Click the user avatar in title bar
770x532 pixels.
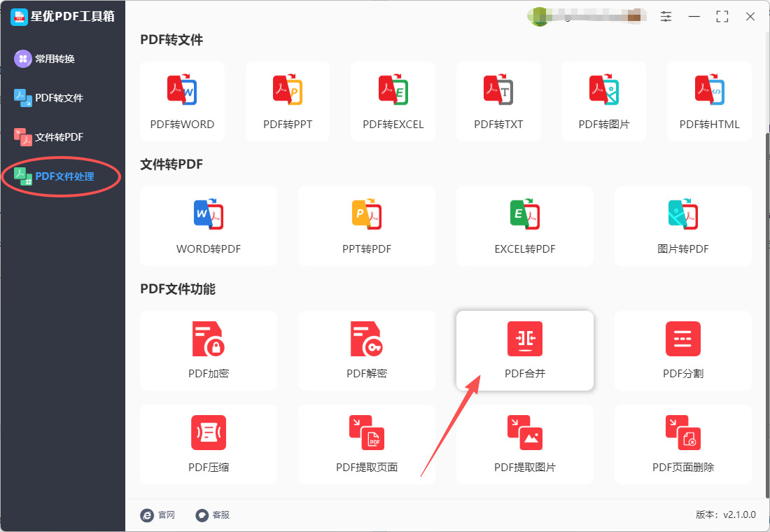[x=539, y=17]
